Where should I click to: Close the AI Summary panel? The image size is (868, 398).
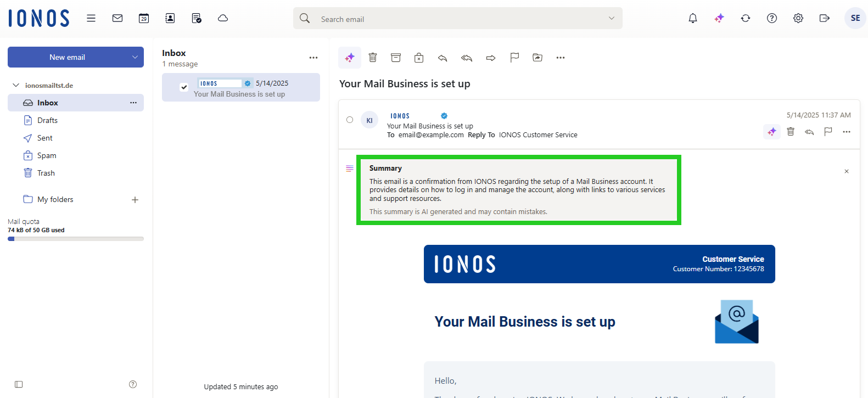point(847,171)
